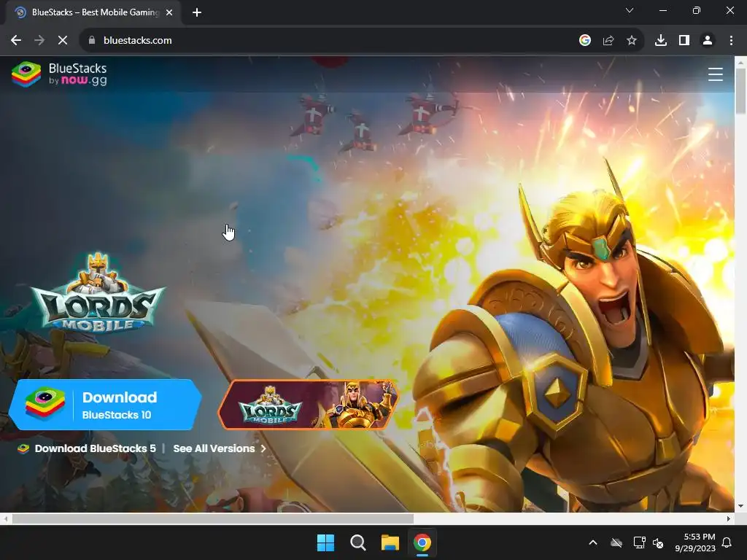The height and width of the screenshot is (560, 747).
Task: Click the muted volume tray icon
Action: [658, 542]
